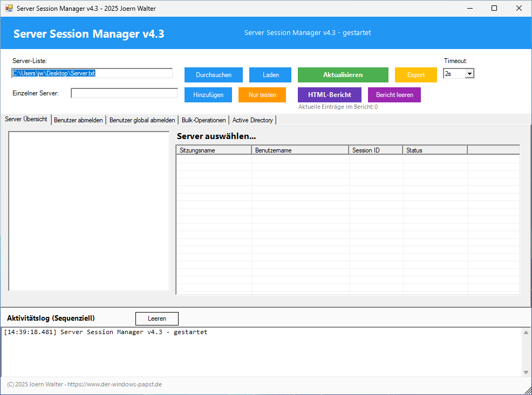This screenshot has width=532, height=395.
Task: Click the Durchsuchen button
Action: click(213, 74)
